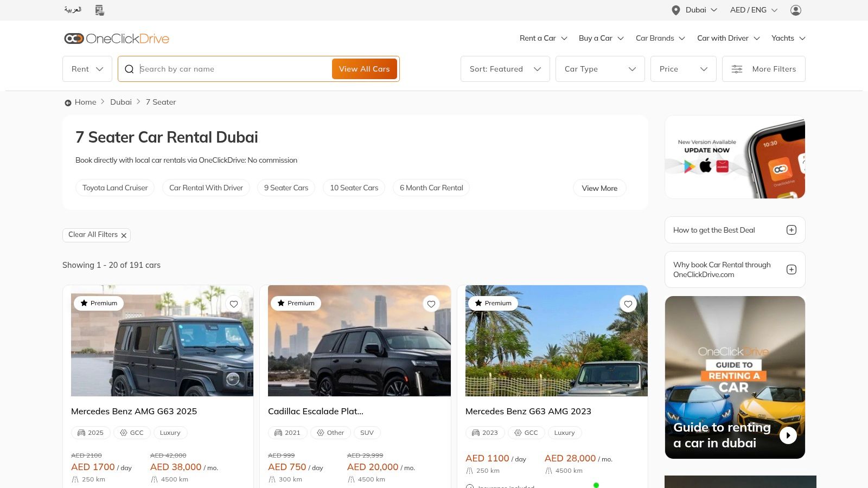Clear all active filters
The width and height of the screenshot is (868, 488).
[x=97, y=235]
